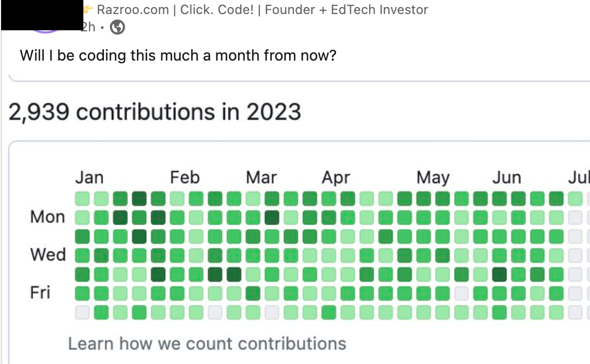Click the Mar month label
Screen dimensions: 590x364
click(x=261, y=177)
